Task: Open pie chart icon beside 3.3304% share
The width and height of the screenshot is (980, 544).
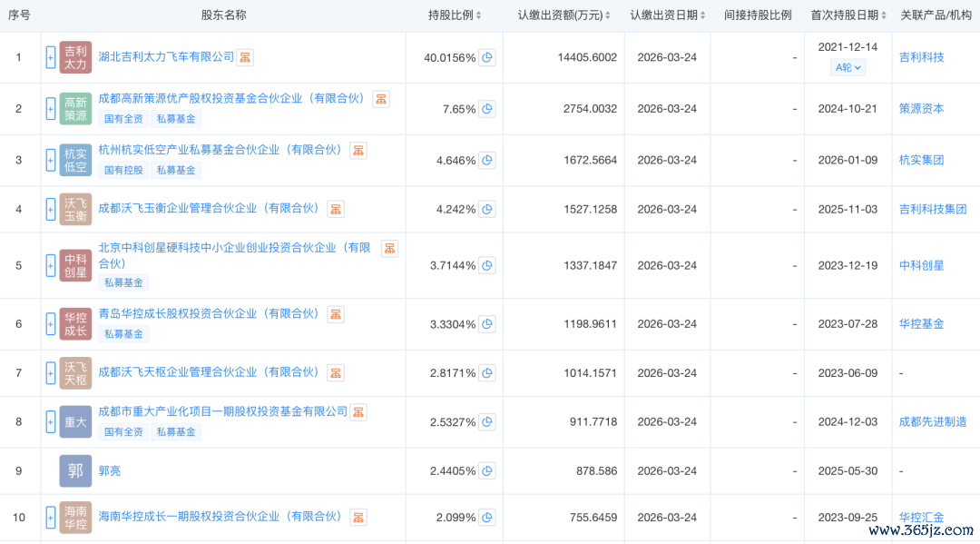Action: click(487, 324)
